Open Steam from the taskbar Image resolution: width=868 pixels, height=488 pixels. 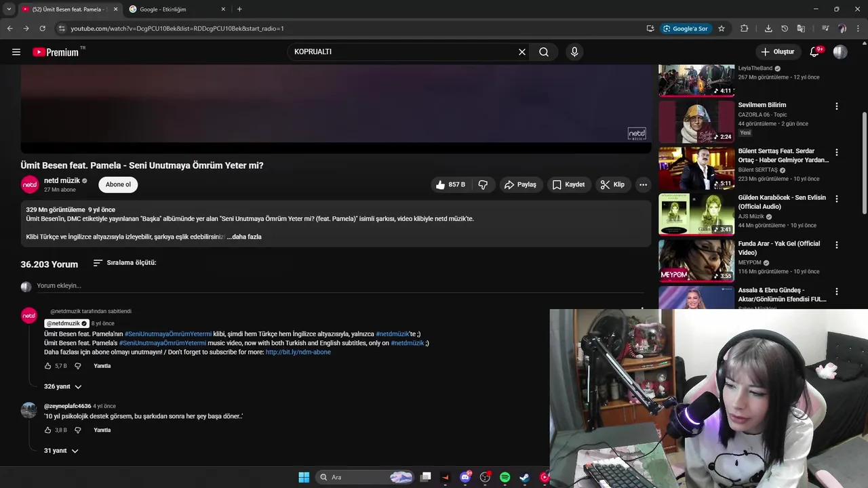[524, 477]
